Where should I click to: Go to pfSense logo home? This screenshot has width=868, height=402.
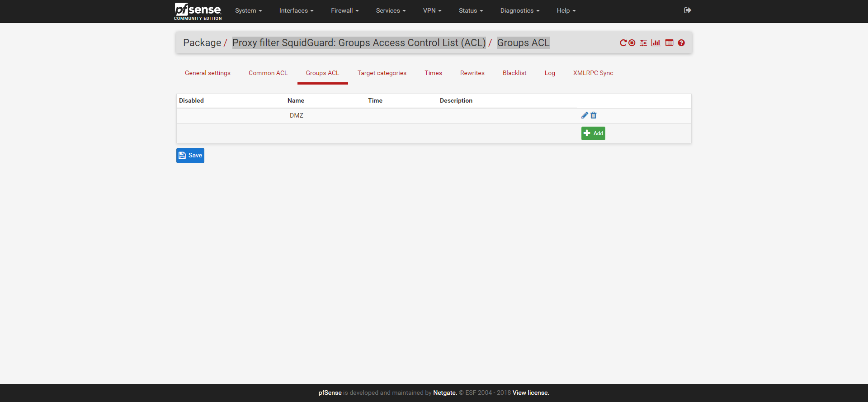coord(198,11)
